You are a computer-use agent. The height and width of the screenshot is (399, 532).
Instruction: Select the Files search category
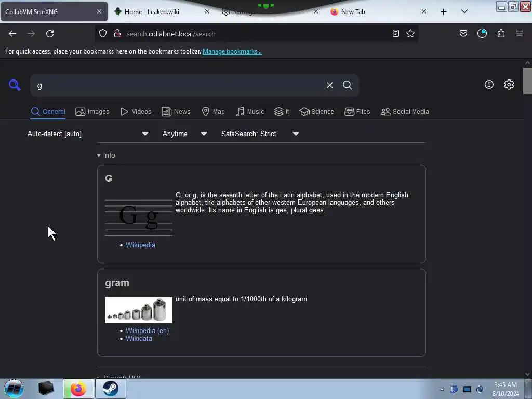tap(357, 112)
